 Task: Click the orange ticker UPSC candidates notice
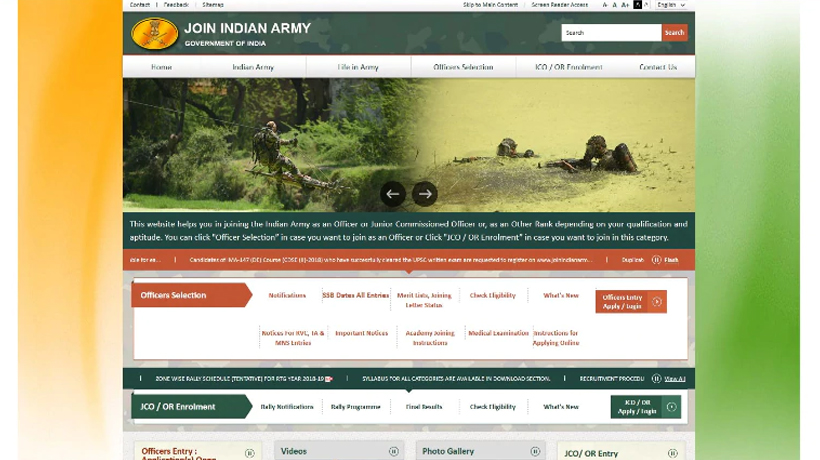point(391,260)
